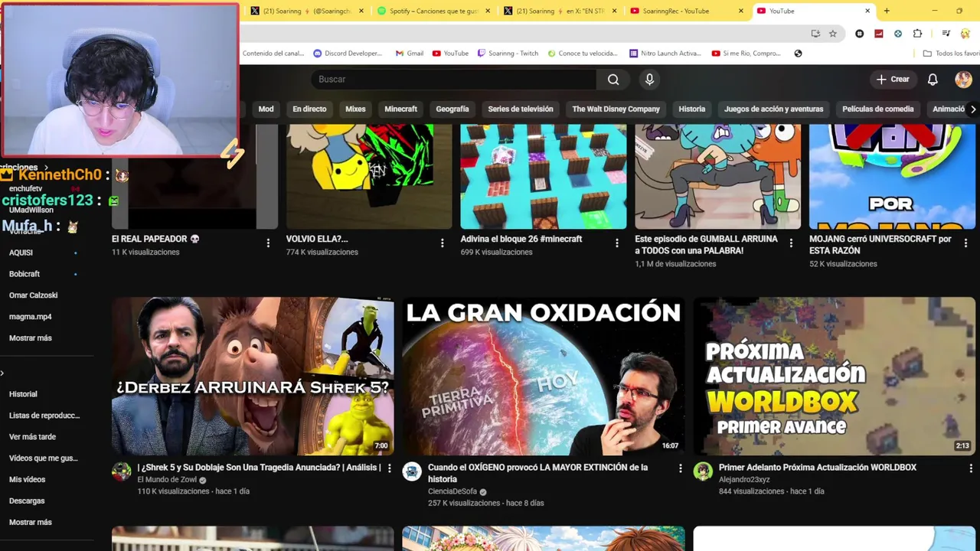The height and width of the screenshot is (551, 980).
Task: Open YouTube notifications bell
Action: coord(933,80)
